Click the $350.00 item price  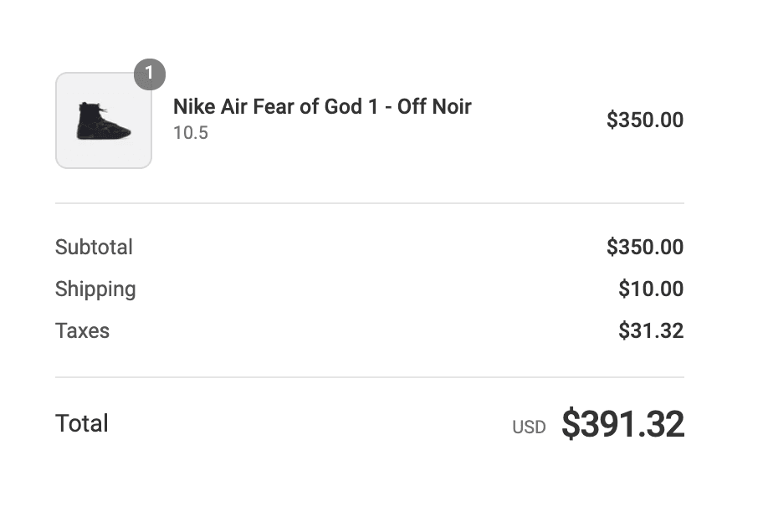(644, 120)
